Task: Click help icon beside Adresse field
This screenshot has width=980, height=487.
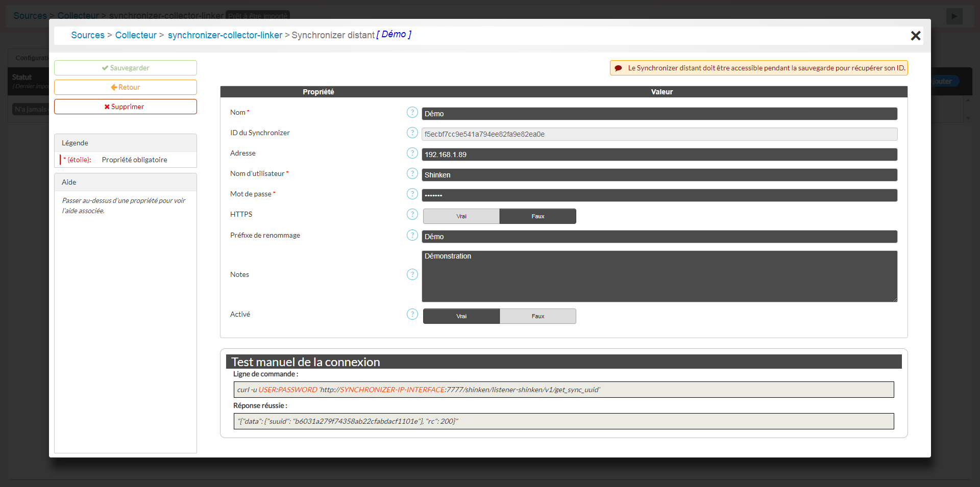Action: tap(412, 153)
